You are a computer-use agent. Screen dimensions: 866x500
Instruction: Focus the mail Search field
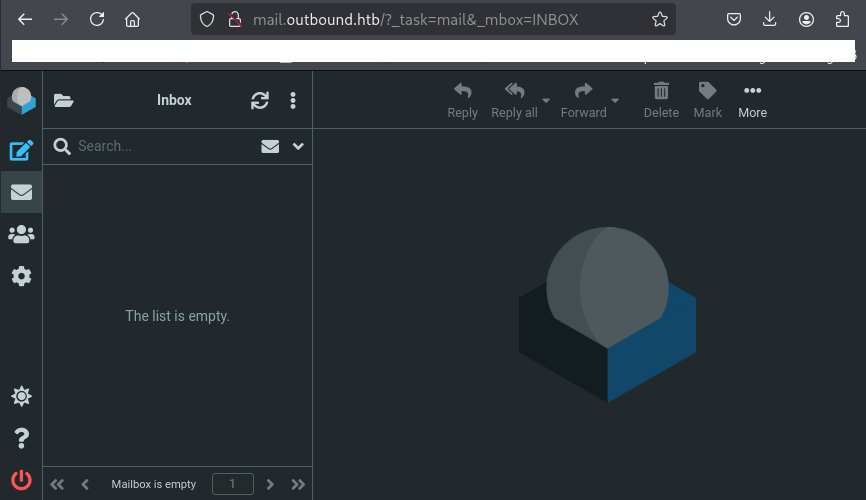[160, 146]
